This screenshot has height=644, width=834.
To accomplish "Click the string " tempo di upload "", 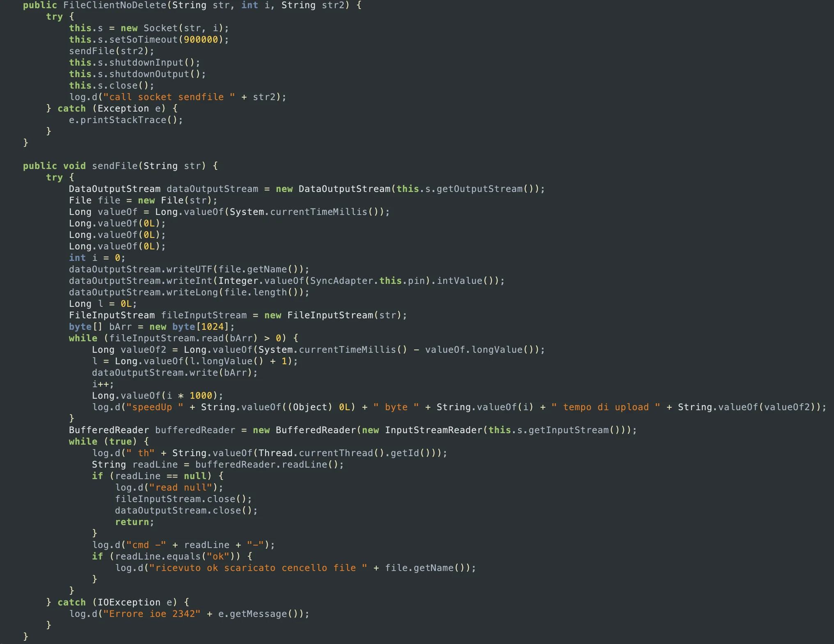I will click(x=606, y=407).
